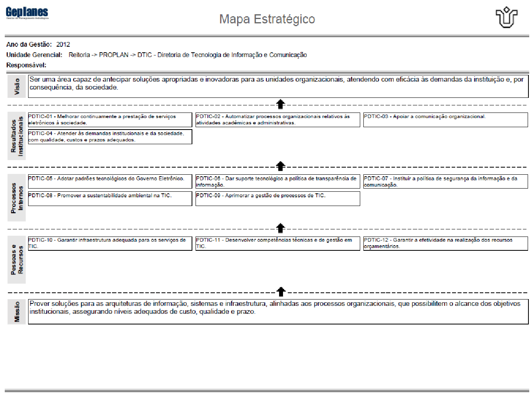Image resolution: width=532 pixels, height=393 pixels.
Task: Select the Pessoas e Recursos side label
Action: pos(17,259)
